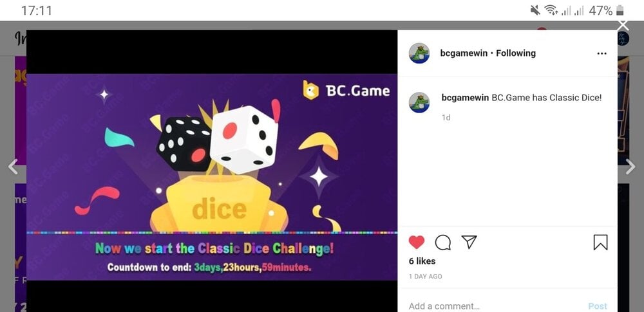Open the three-dot post options menu
This screenshot has height=312, width=644.
tap(601, 53)
